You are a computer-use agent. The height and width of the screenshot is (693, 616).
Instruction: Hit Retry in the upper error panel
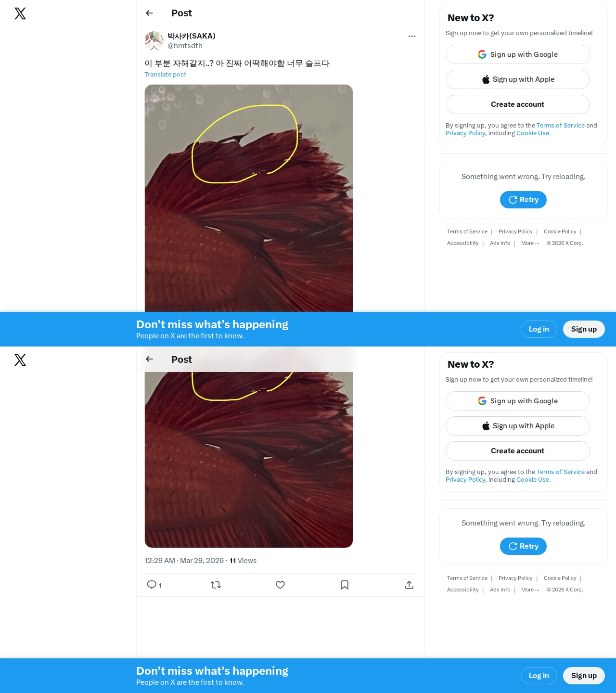(x=523, y=200)
